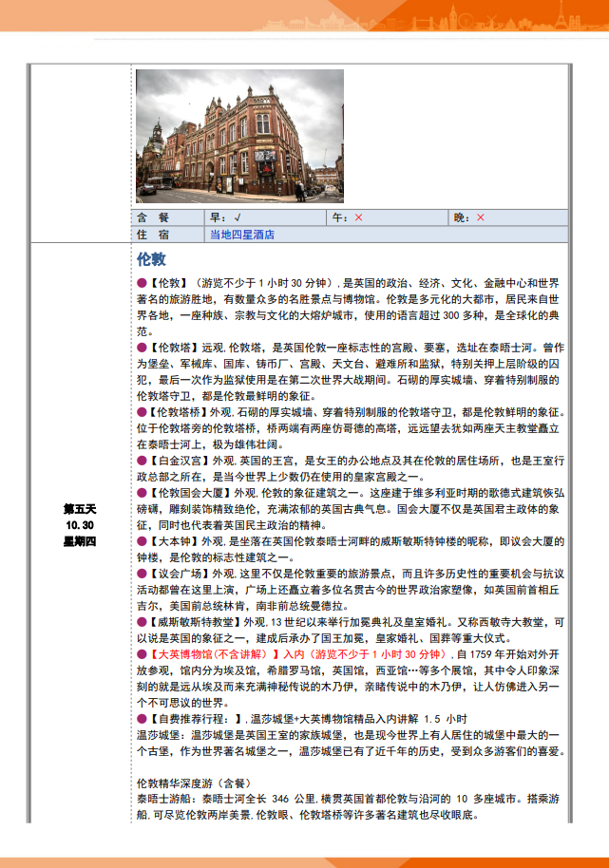Click the bullet before 【大本钟】
Image resolution: width=609 pixels, height=868 pixels.
point(142,541)
